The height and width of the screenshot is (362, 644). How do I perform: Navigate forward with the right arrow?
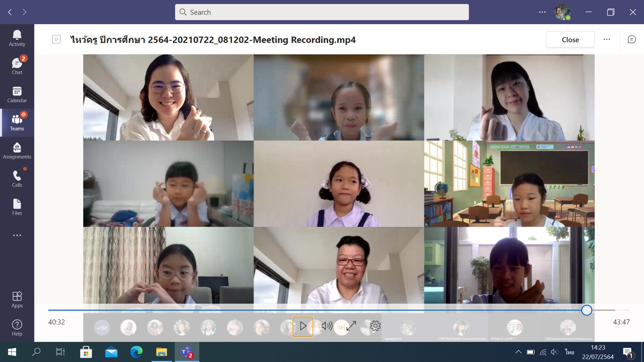coord(25,12)
